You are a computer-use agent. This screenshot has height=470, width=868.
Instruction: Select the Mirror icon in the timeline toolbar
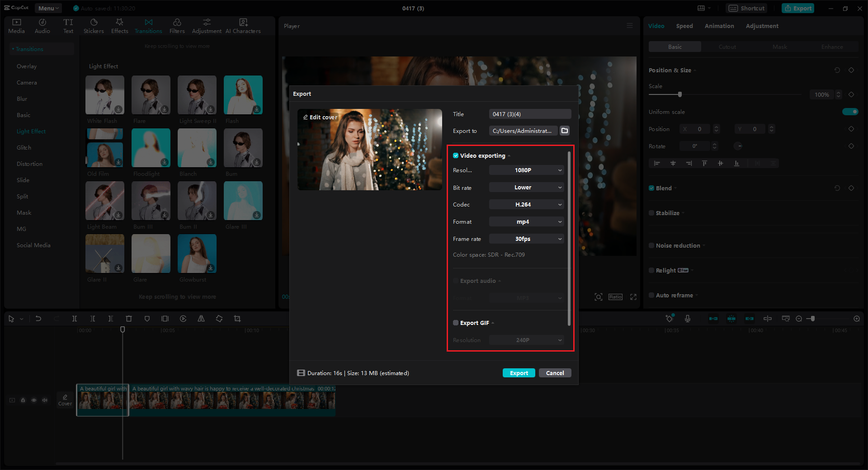click(201, 319)
